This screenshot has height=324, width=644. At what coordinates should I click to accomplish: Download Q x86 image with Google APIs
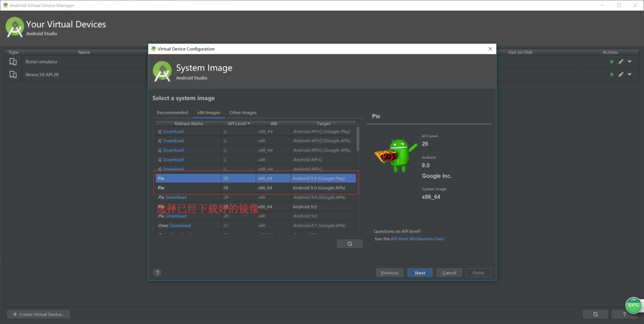(173, 141)
